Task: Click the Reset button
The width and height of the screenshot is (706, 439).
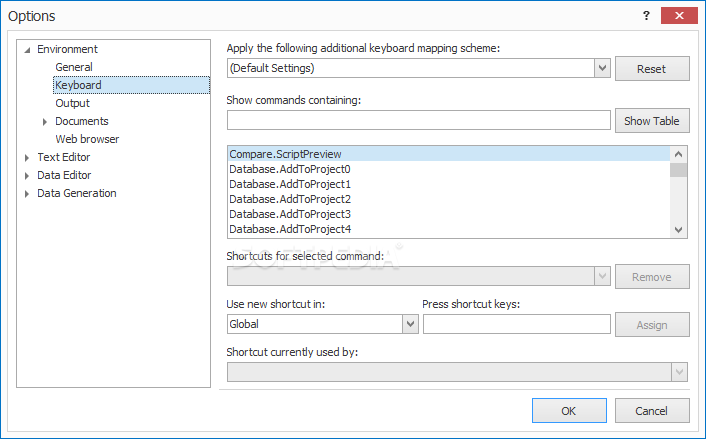Action: tap(652, 68)
